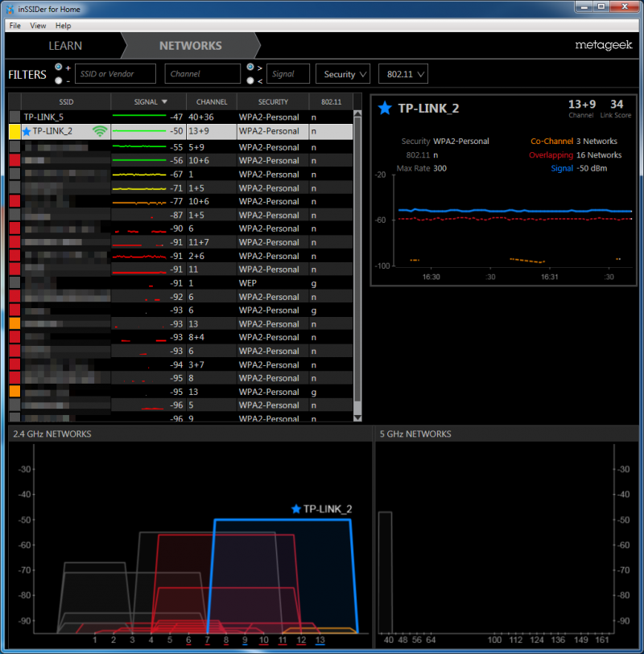Image resolution: width=644 pixels, height=654 pixels.
Task: Click the network list scrollbar down arrow
Action: (357, 418)
